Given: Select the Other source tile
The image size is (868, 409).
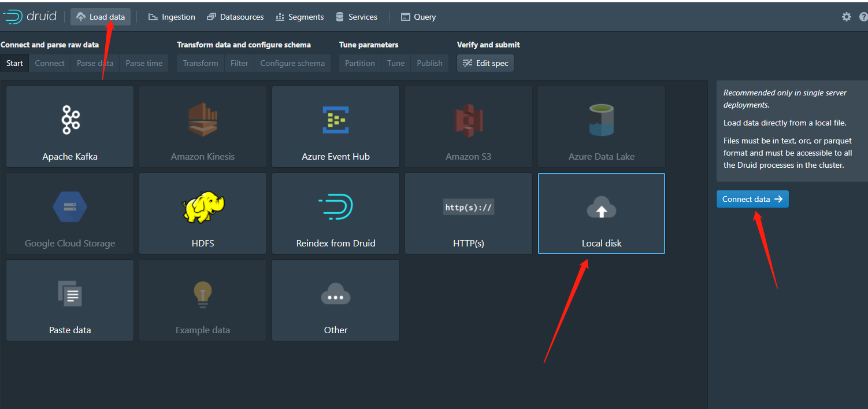Looking at the screenshot, I should coord(336,300).
